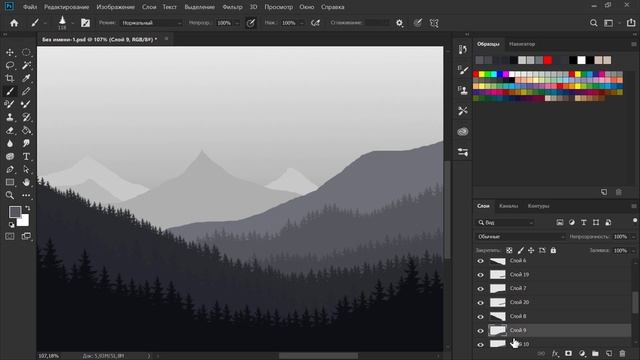Toggle the layer filter on/off switch
640x360 pixels.
[x=635, y=220]
